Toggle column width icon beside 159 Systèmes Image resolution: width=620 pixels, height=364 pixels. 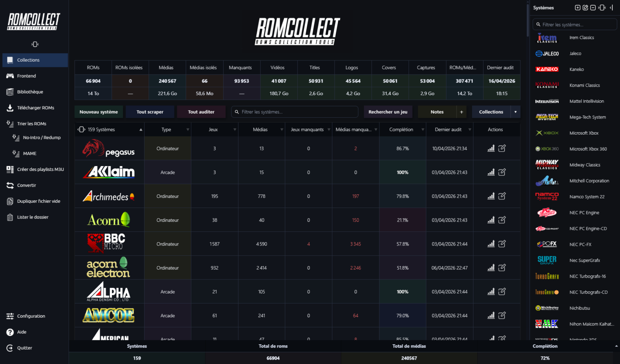pos(81,129)
